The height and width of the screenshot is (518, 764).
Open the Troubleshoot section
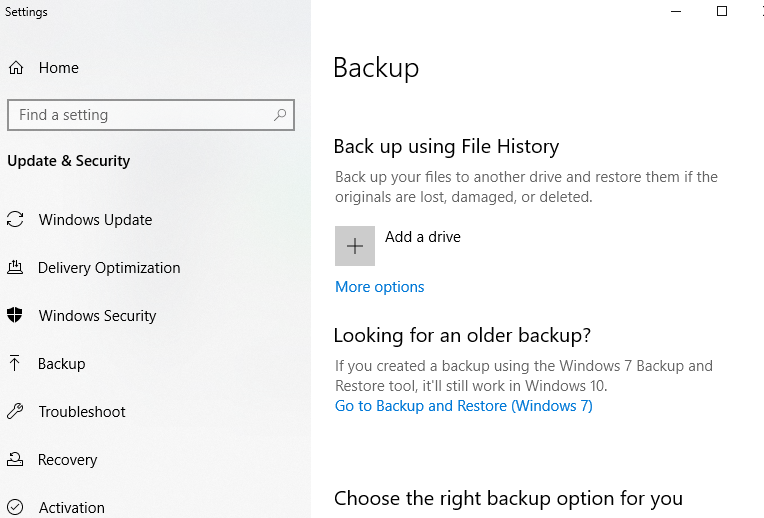point(82,412)
